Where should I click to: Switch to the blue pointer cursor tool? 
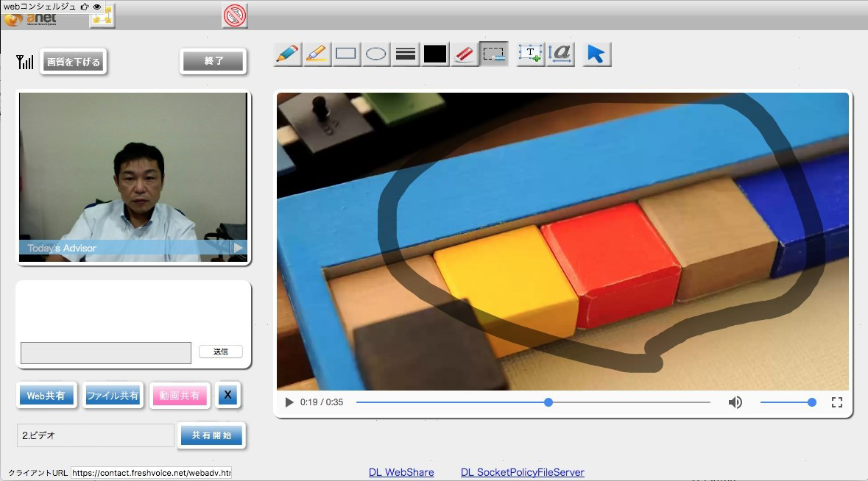click(x=596, y=54)
